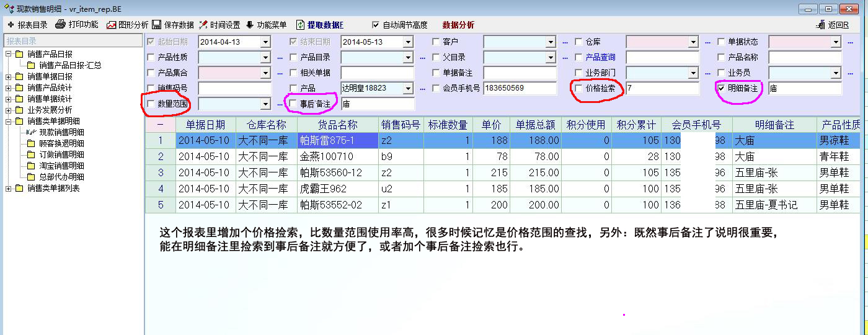868x335 pixels.
Task: Enable the 价格捡索 checkbox
Action: click(579, 88)
